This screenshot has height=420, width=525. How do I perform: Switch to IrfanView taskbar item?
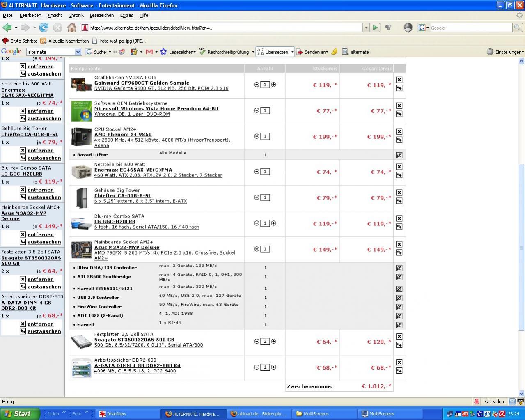(x=128, y=414)
